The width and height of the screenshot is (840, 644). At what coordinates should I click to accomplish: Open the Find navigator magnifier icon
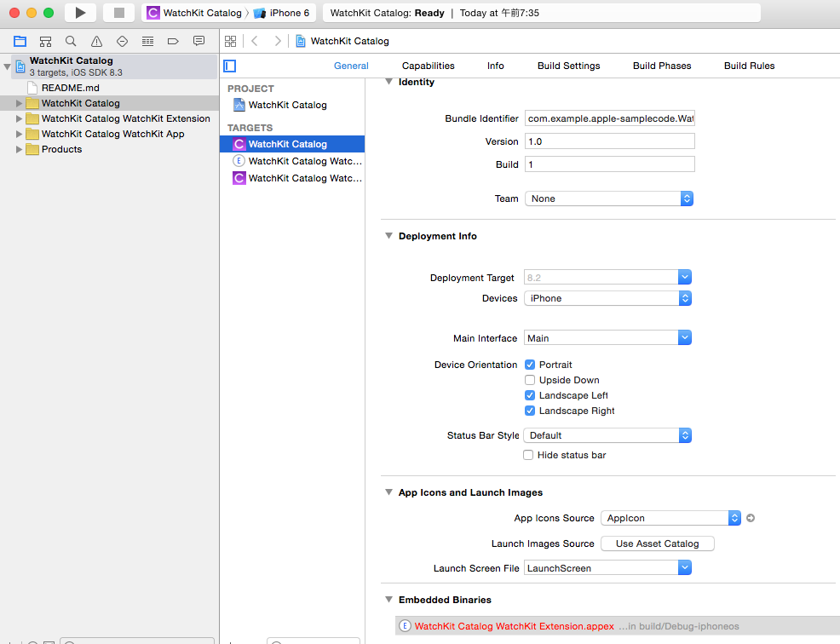click(71, 41)
